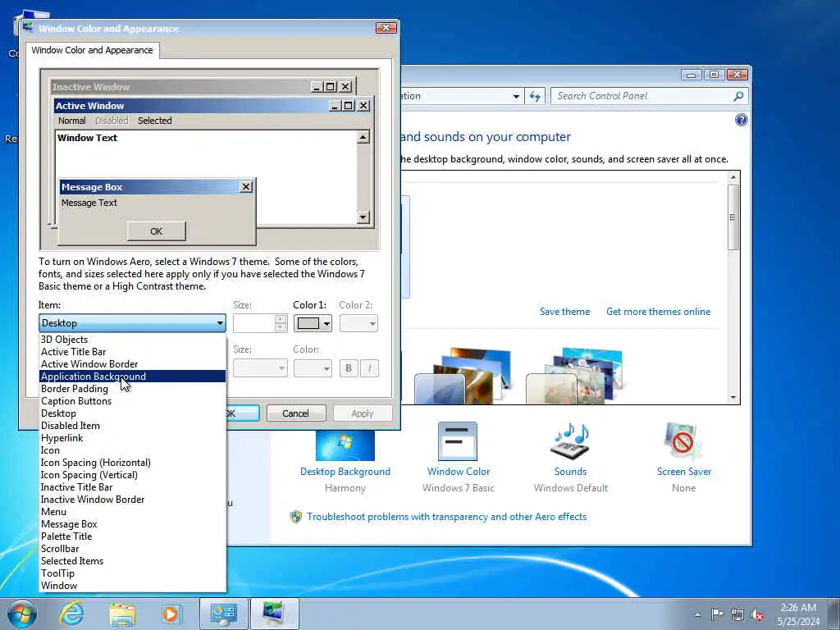Click preview scrollbar down arrow
The height and width of the screenshot is (630, 840).
[363, 217]
